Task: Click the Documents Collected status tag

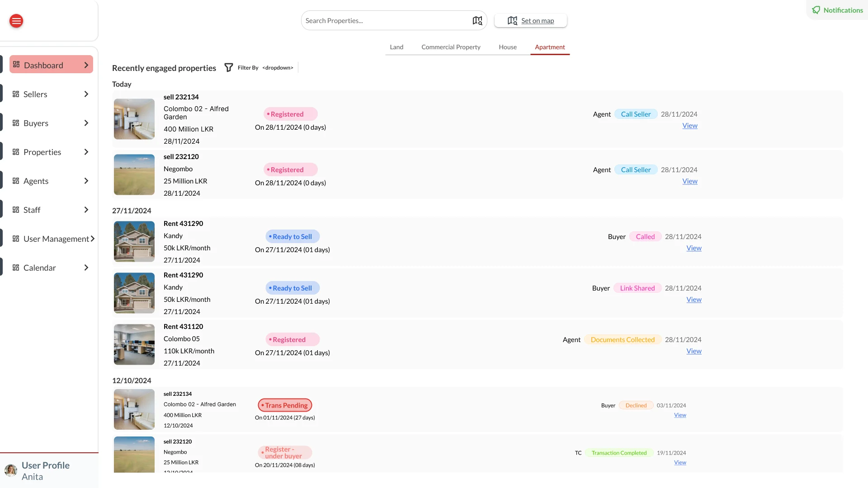Action: coord(623,340)
